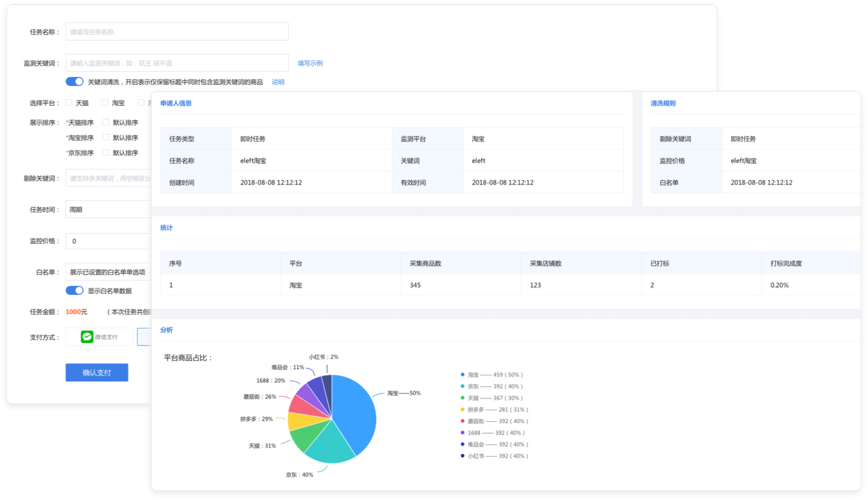Check the 淘宝 platform checkbox
The height and width of the screenshot is (500, 868).
coord(105,103)
